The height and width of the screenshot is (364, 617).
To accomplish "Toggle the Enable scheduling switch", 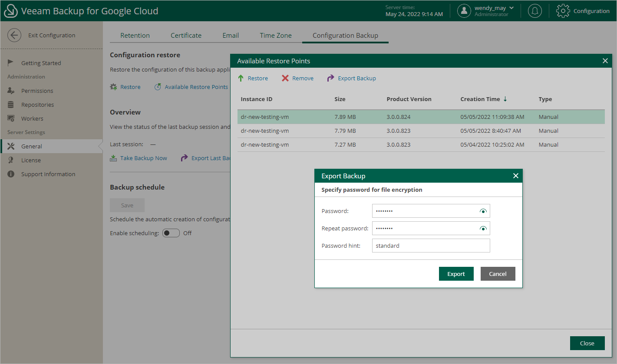I will [171, 233].
